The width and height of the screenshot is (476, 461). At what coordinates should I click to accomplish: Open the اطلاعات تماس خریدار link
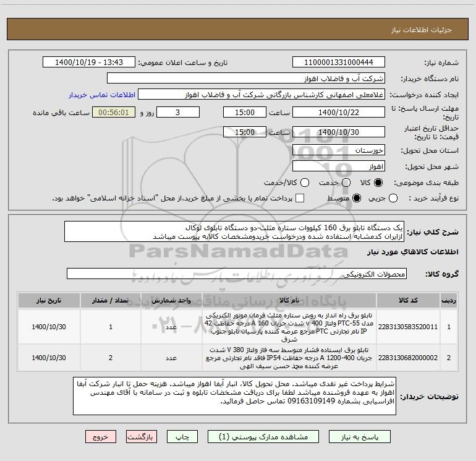click(102, 95)
